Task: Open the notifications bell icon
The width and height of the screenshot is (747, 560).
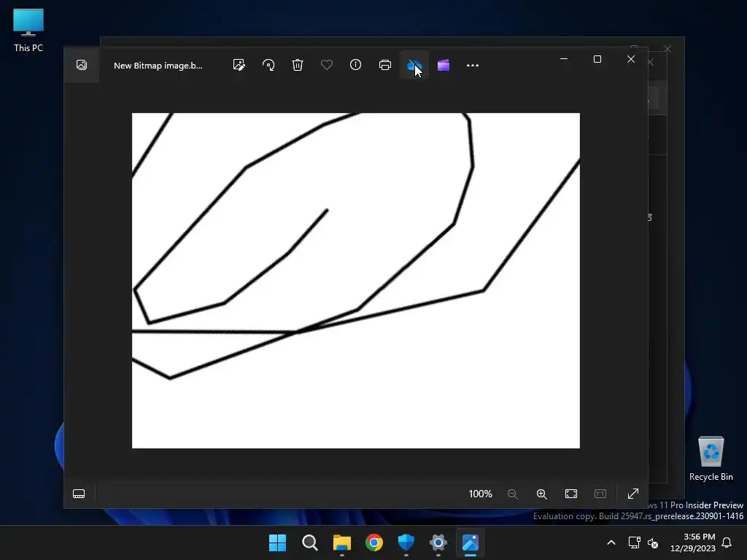Action: [727, 542]
